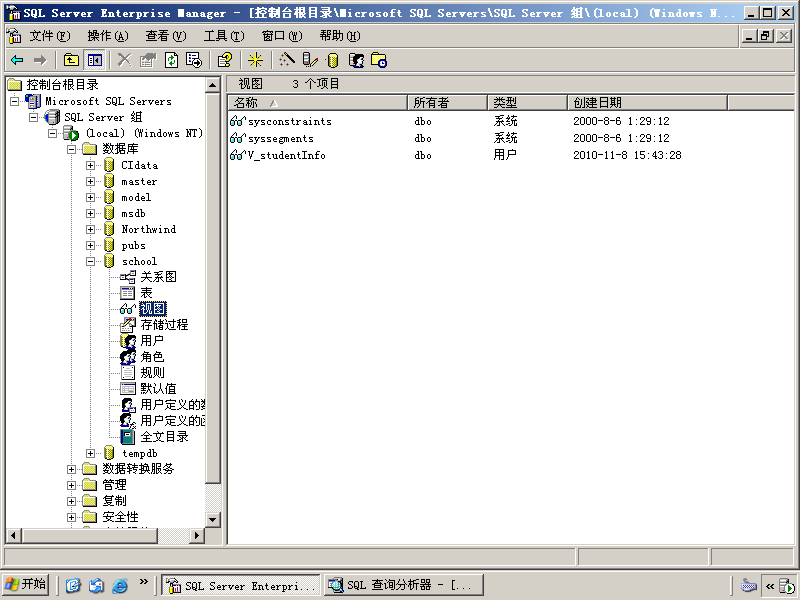Open the 文件(F) menu
This screenshot has width=800, height=600.
49,36
